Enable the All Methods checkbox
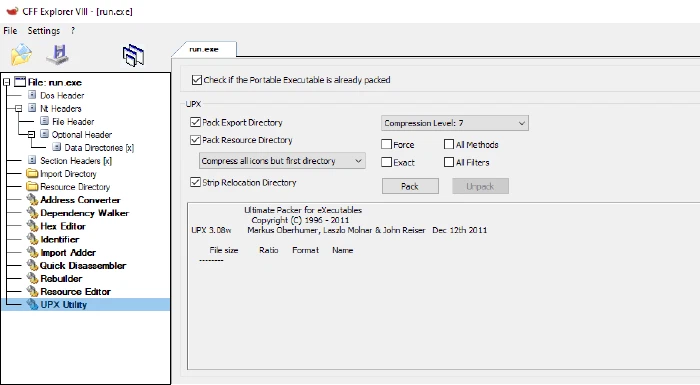 [x=449, y=144]
